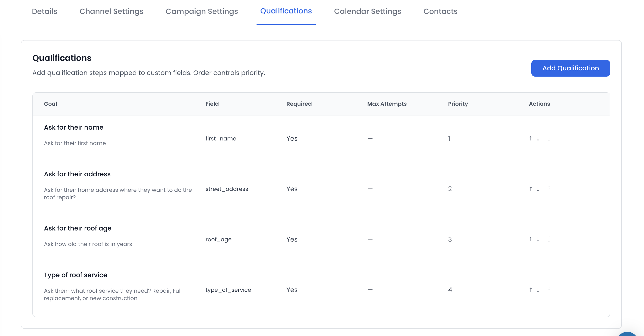The image size is (644, 336).
Task: Open the Channel Settings tab
Action: pos(111,11)
